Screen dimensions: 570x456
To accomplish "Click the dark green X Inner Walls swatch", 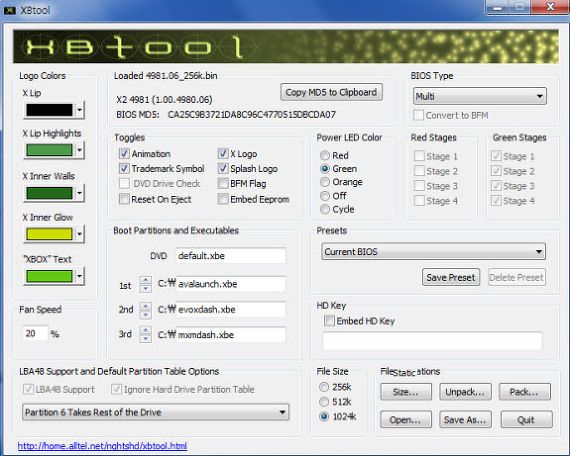I will tap(49, 193).
